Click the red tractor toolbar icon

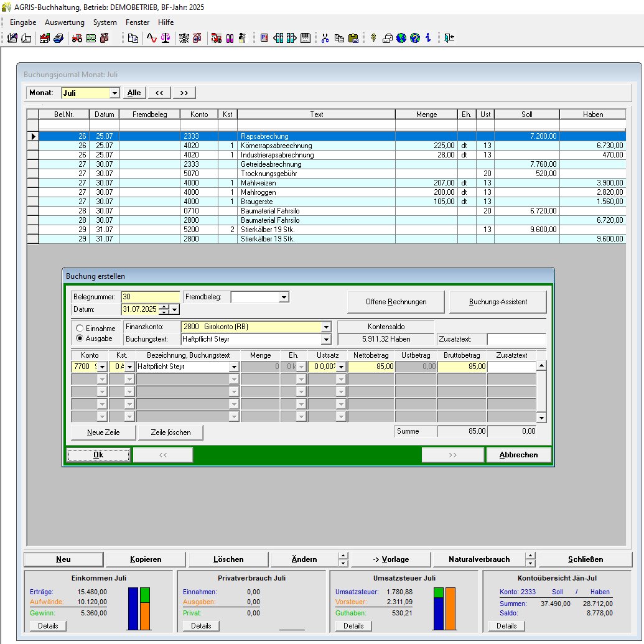[x=77, y=38]
